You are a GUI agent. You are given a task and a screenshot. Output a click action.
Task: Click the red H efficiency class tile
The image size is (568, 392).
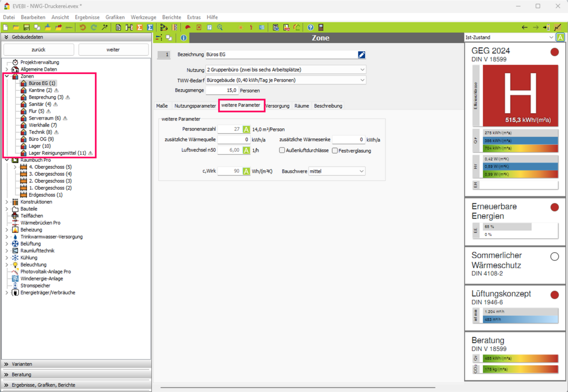[x=520, y=96]
